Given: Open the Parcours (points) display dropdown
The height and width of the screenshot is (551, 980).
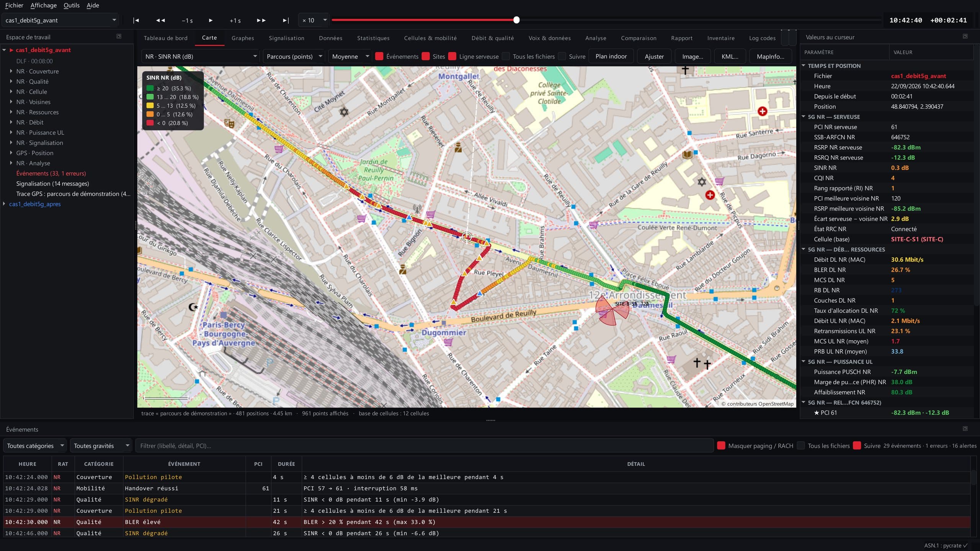Looking at the screenshot, I should click(x=294, y=56).
